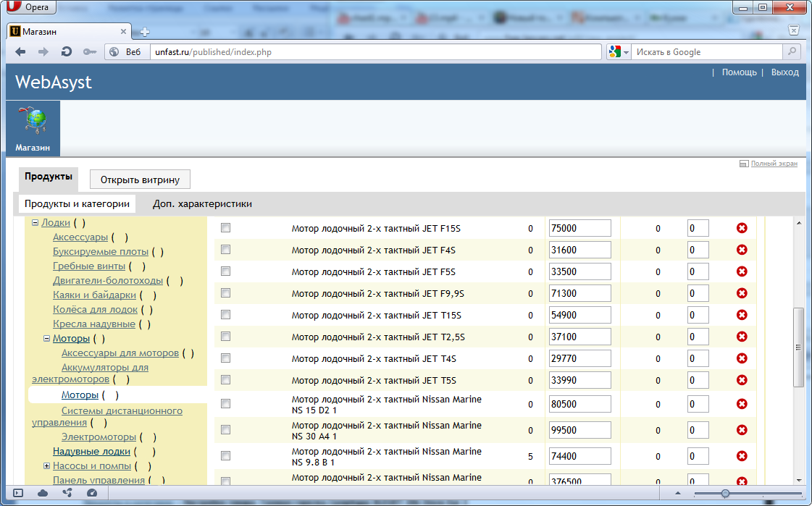812x506 pixels.
Task: Click the Opera Link cloud icon in status bar
Action: (43, 493)
